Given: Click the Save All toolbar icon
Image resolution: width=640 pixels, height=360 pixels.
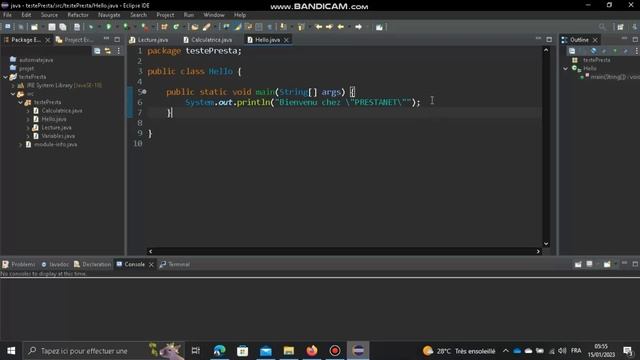Looking at the screenshot, I should click(63, 27).
